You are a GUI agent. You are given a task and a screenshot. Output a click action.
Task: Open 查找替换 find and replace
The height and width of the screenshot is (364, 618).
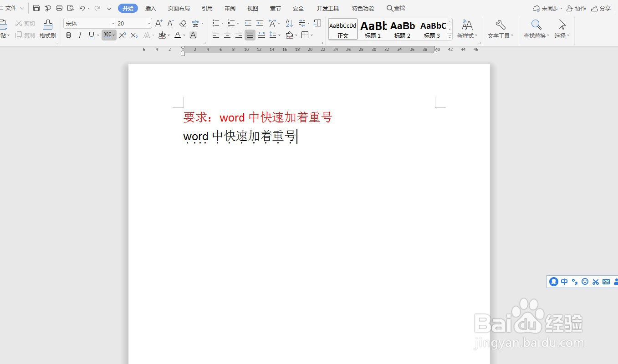[536, 29]
